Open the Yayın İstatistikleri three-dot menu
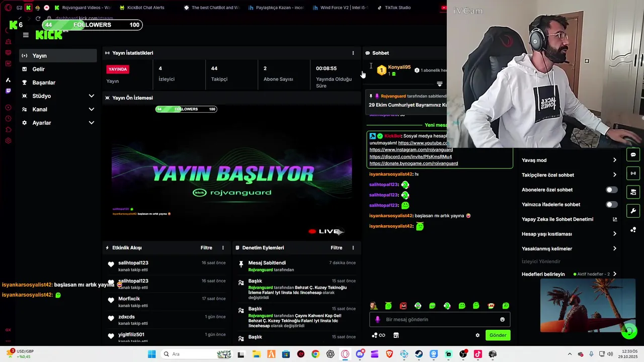 [353, 53]
